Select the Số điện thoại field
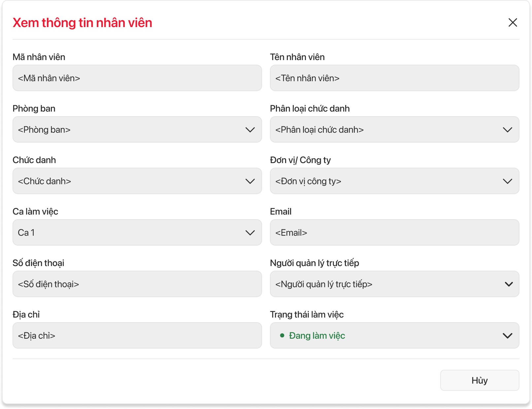The image size is (532, 409). [x=137, y=284]
